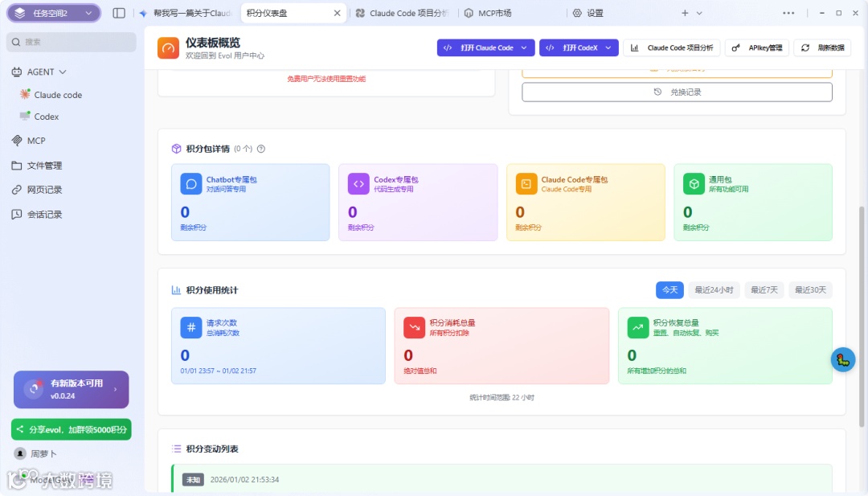The height and width of the screenshot is (496, 868).
Task: Click the 积分变动列表 list icon
Action: tap(176, 449)
